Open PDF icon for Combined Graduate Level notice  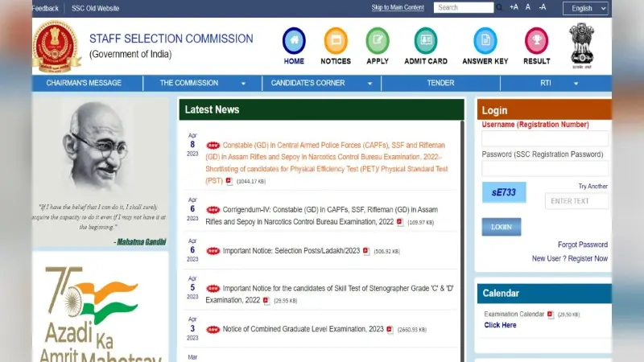click(x=390, y=329)
